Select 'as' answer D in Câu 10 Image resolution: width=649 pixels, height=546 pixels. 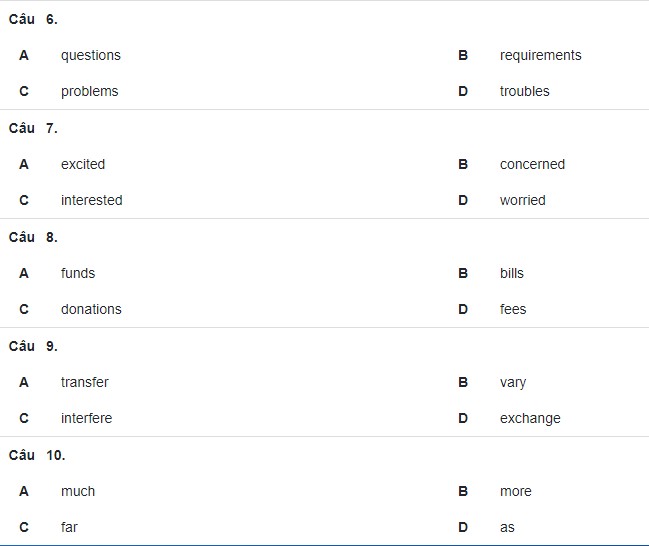(x=507, y=528)
